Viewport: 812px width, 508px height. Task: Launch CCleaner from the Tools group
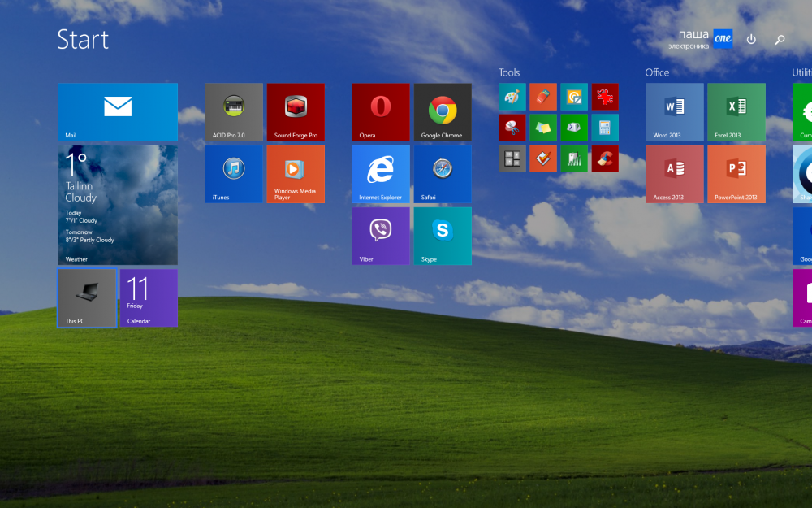605,158
